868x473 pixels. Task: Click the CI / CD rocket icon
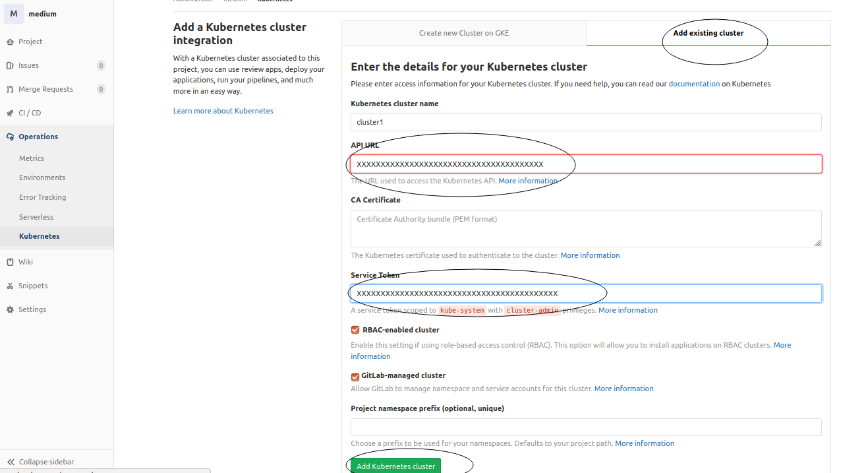[10, 113]
